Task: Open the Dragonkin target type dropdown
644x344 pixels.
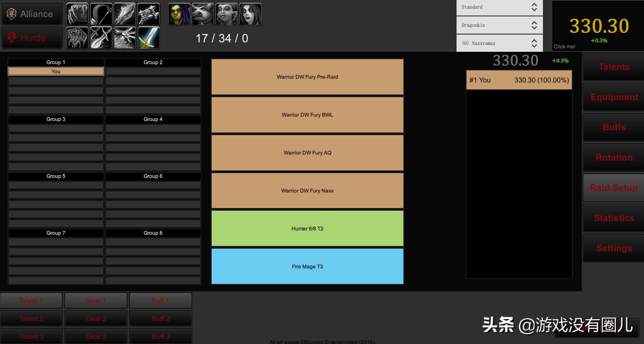Action: tap(500, 25)
